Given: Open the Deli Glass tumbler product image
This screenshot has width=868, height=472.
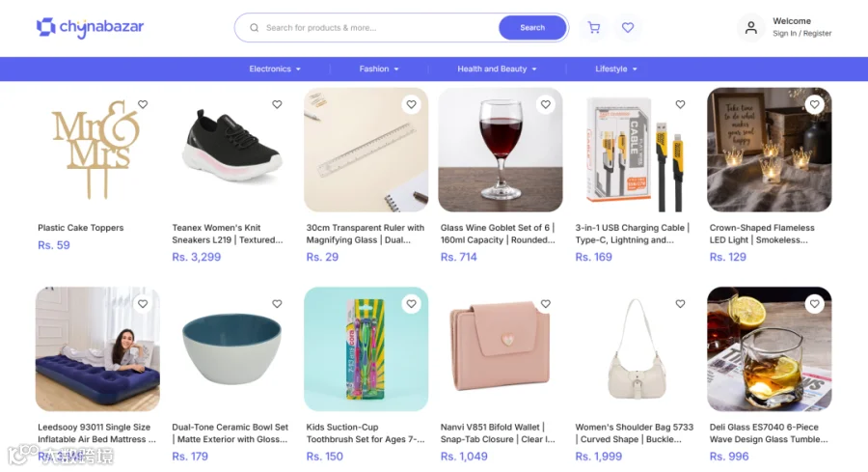Looking at the screenshot, I should 769,349.
